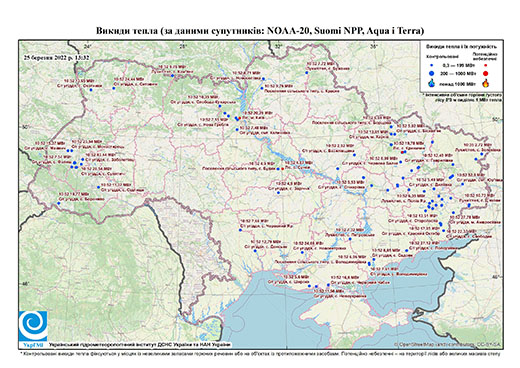520x368 pixels.
Task: Select the large blue circle legend symbol
Action: [x=432, y=73]
